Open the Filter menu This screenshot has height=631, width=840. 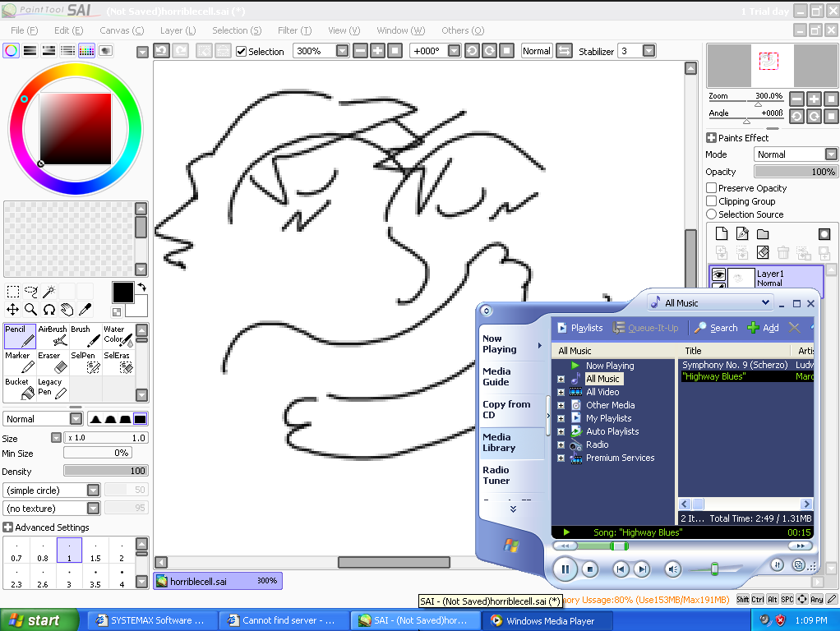point(293,30)
